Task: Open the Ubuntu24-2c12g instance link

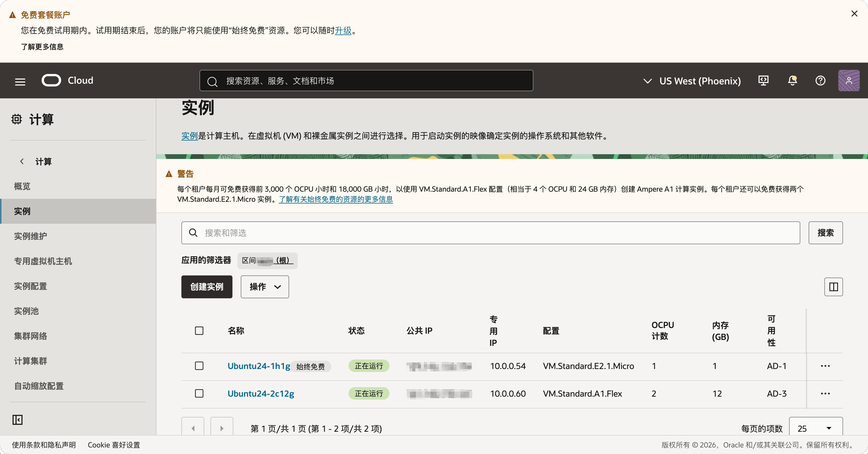Action: [261, 394]
